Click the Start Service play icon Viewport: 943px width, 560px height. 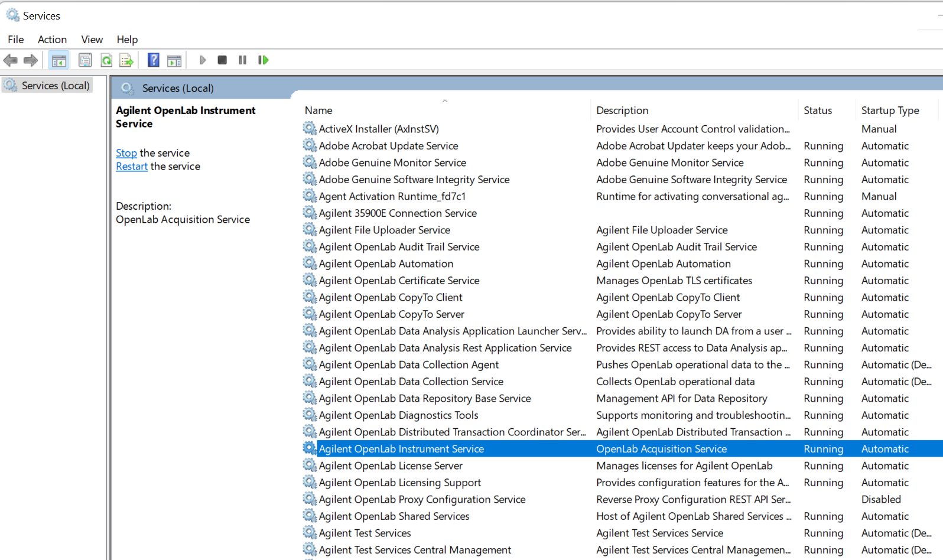coord(203,60)
